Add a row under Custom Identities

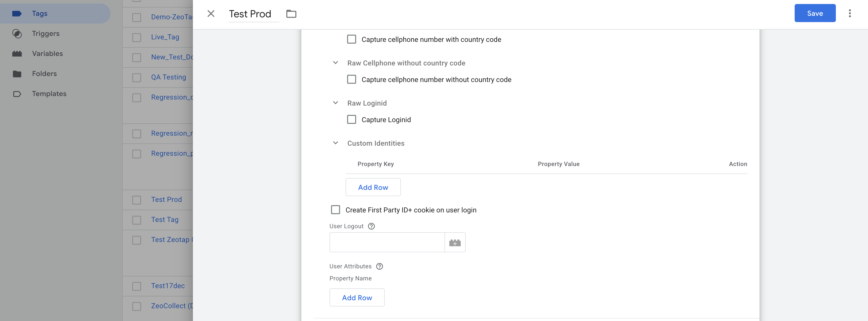pos(373,187)
